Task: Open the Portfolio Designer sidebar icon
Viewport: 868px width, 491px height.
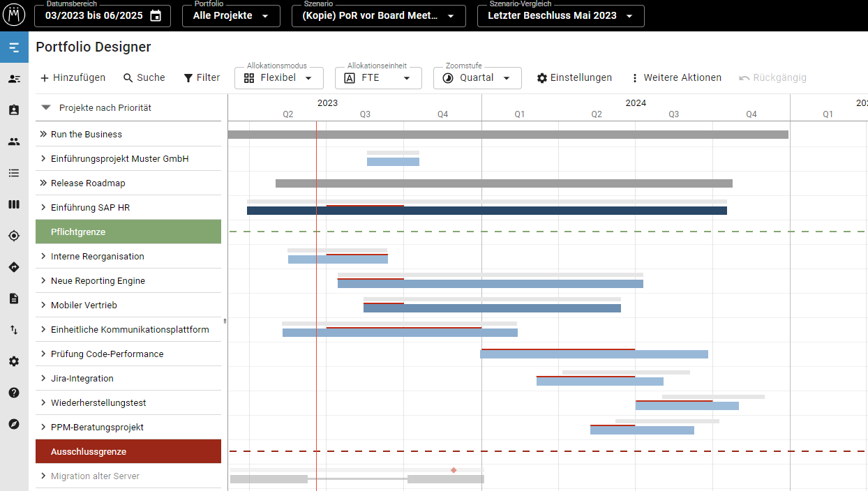Action: click(x=14, y=47)
